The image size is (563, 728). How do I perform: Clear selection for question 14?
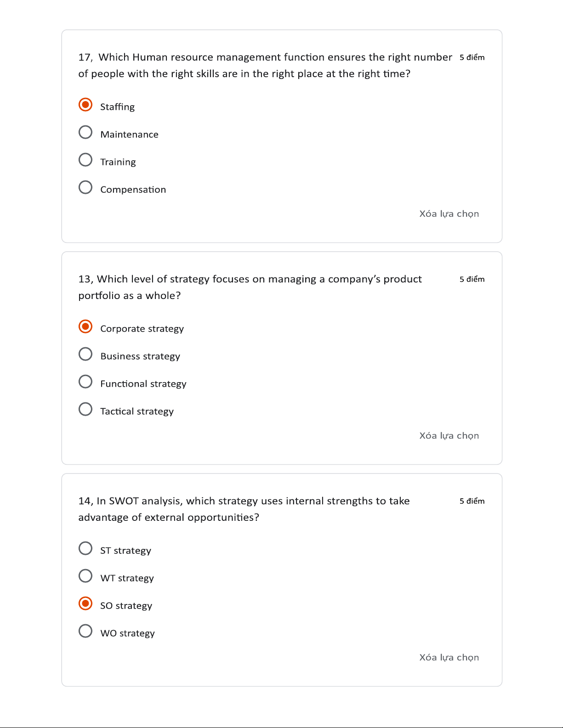(449, 657)
